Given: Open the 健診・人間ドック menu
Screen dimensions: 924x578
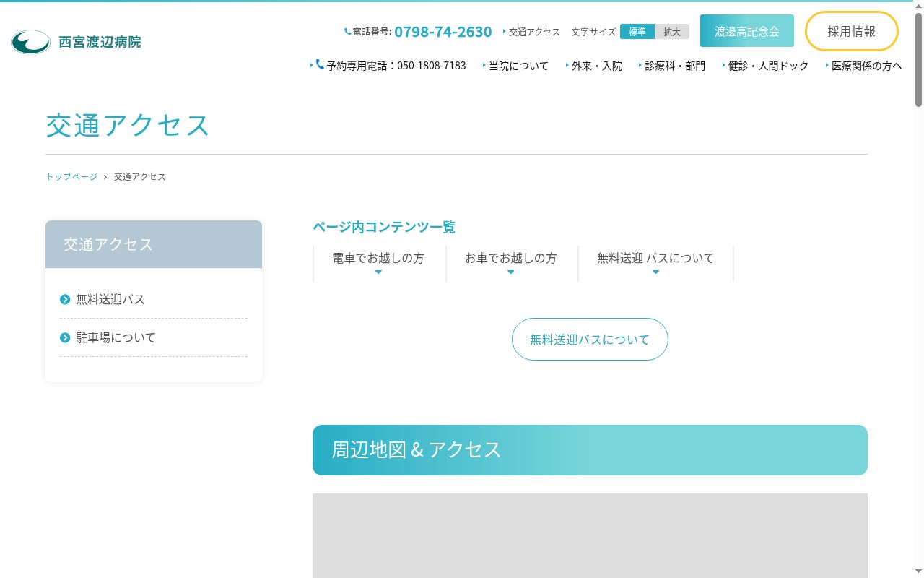Looking at the screenshot, I should (768, 66).
